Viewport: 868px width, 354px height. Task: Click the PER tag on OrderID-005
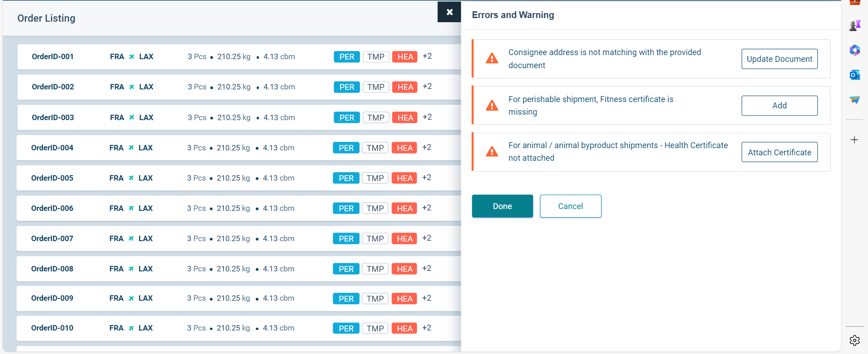[346, 178]
